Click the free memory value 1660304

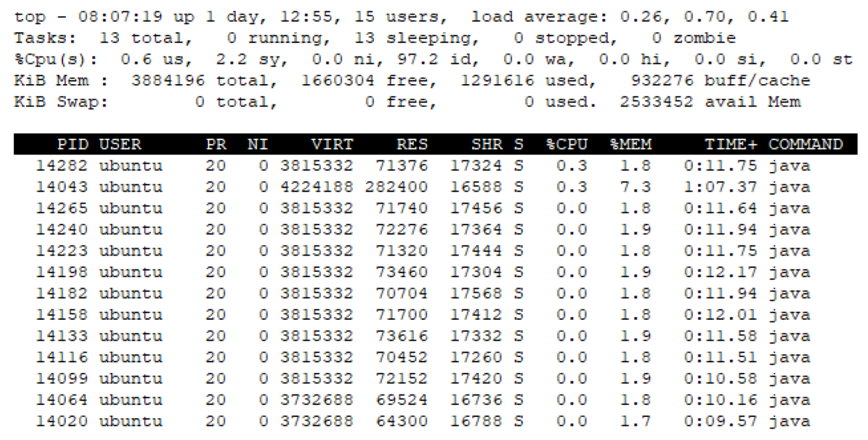[x=337, y=81]
